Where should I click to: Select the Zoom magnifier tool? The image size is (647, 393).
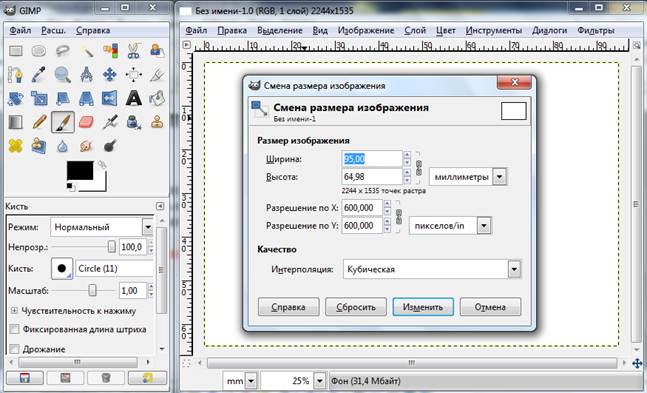(63, 75)
